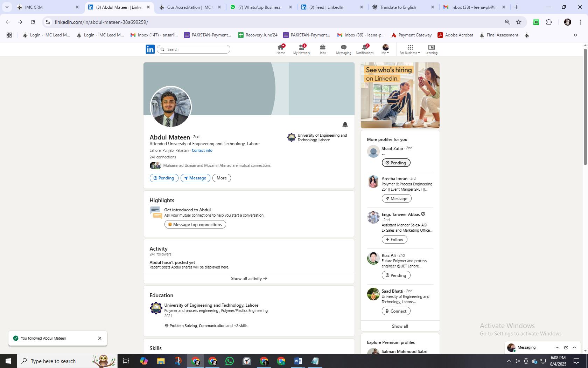Click Windows taskbar search box
The height and width of the screenshot is (368, 588).
click(x=67, y=361)
